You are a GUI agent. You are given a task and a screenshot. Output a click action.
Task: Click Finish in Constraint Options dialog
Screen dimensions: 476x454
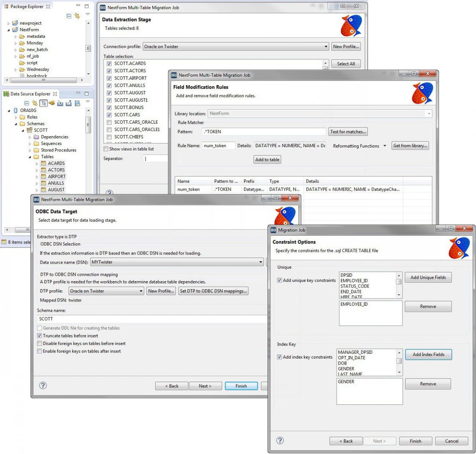[415, 441]
